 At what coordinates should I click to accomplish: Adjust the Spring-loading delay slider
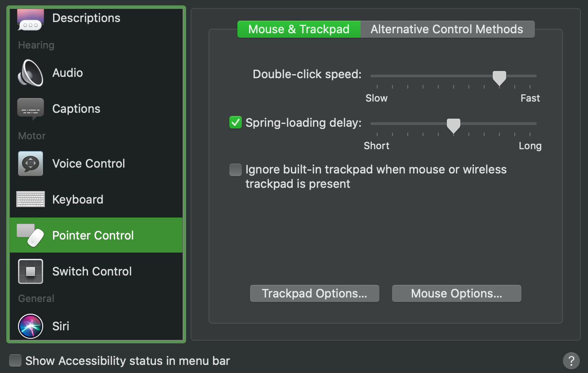[453, 125]
